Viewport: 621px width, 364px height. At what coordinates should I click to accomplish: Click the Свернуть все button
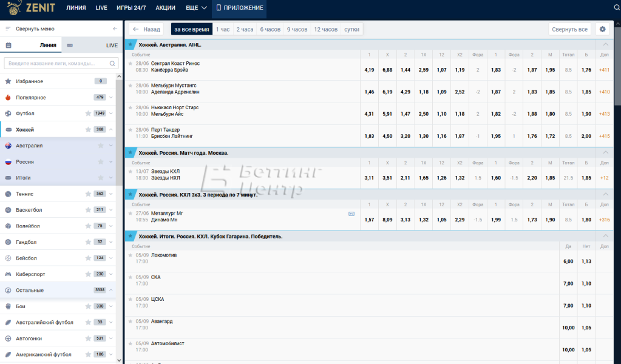pos(569,29)
